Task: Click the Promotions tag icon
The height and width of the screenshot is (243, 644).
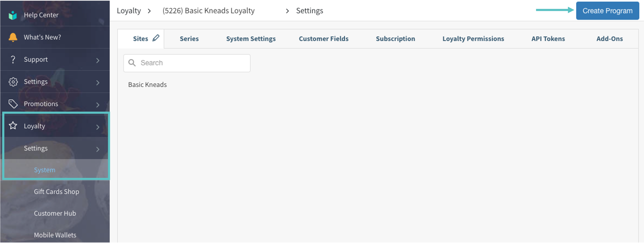Action: 13,104
